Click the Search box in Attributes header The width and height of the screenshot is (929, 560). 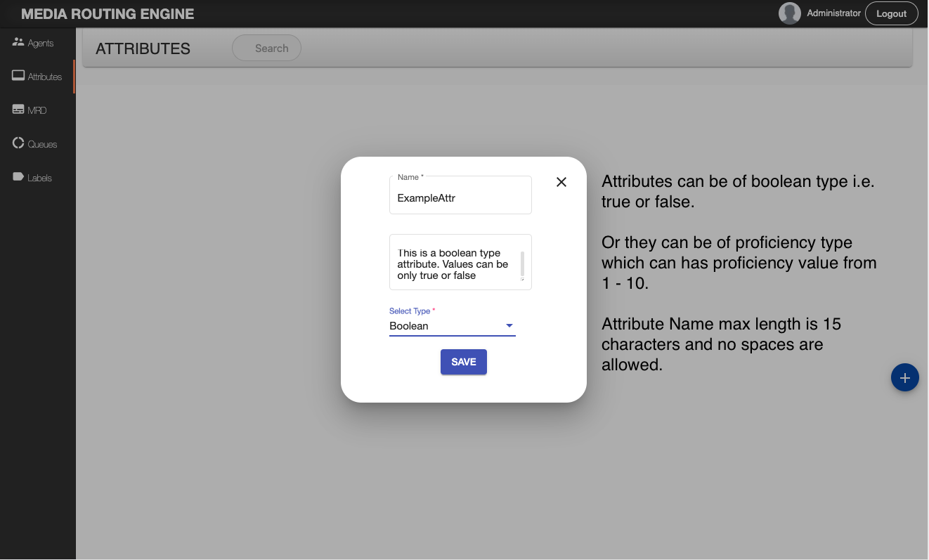click(271, 48)
